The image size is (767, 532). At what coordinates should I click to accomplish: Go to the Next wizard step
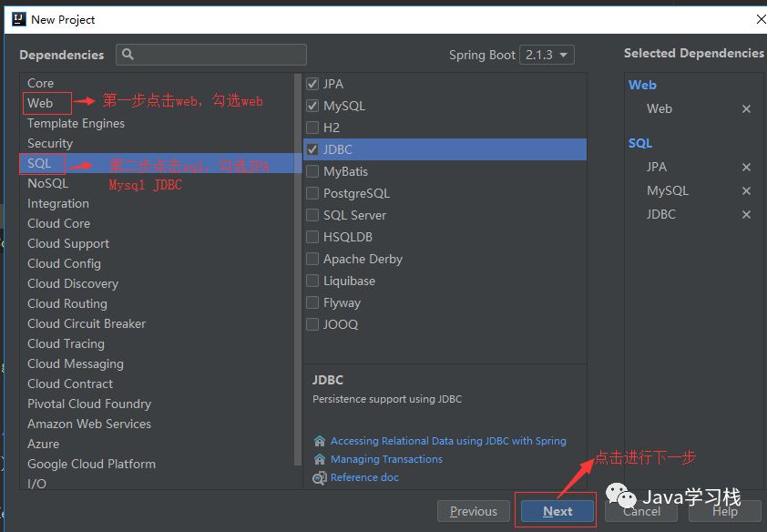[557, 511]
